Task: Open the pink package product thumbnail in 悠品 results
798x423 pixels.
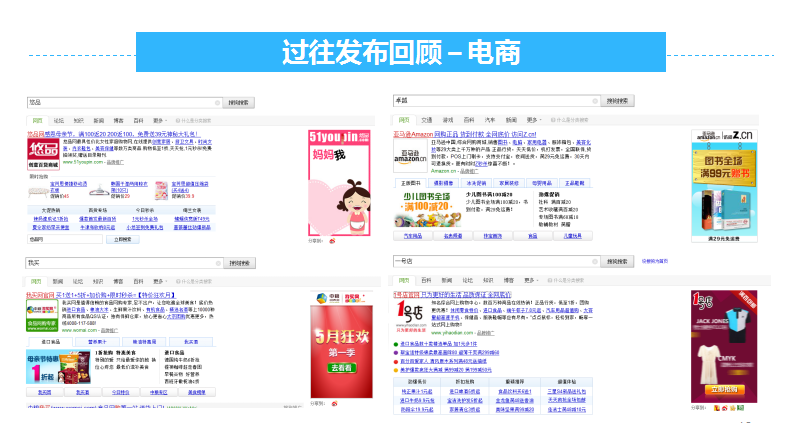Action: [161, 191]
